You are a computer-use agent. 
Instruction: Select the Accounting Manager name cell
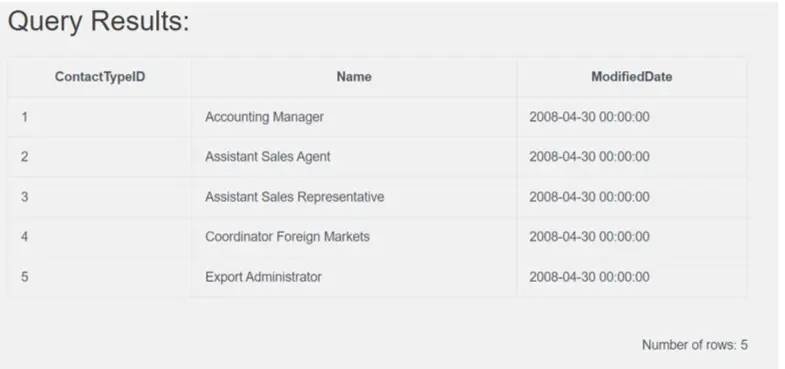(354, 117)
